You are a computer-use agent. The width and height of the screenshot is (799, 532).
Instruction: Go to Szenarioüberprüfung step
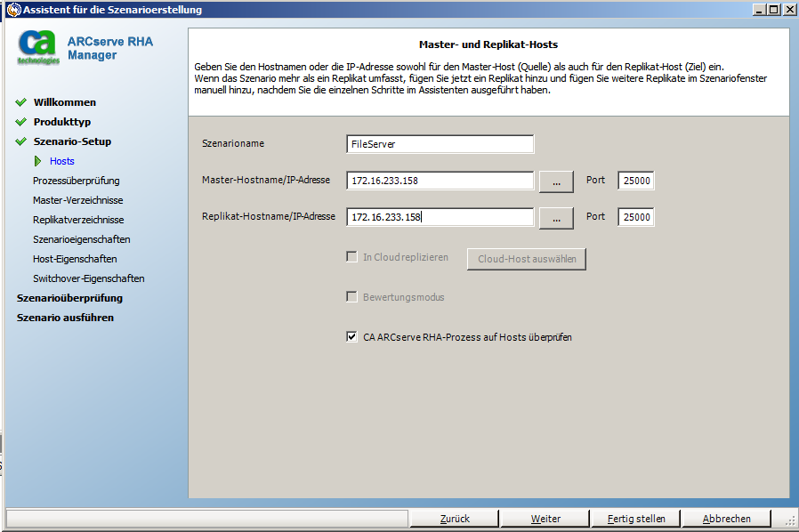(69, 298)
